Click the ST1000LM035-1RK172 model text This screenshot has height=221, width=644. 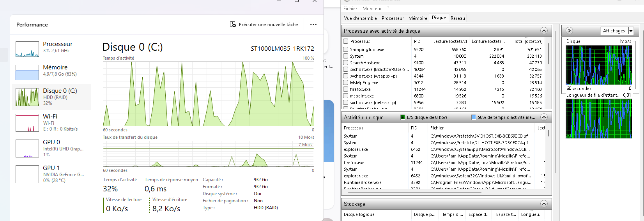click(x=282, y=49)
